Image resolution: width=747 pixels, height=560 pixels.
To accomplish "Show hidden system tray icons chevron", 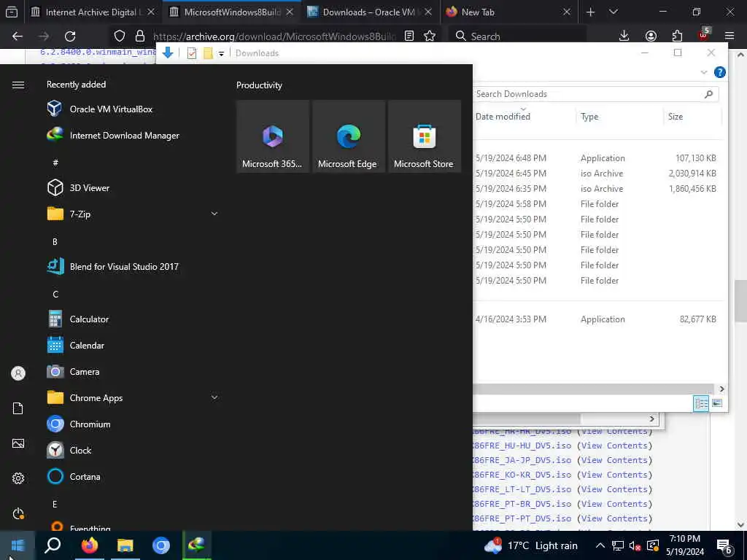I will [x=600, y=545].
